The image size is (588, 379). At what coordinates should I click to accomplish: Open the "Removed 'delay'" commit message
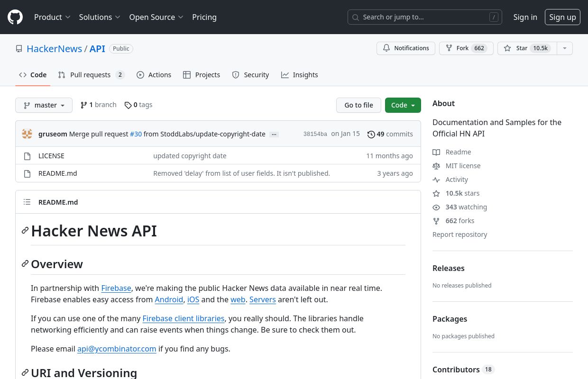[241, 173]
